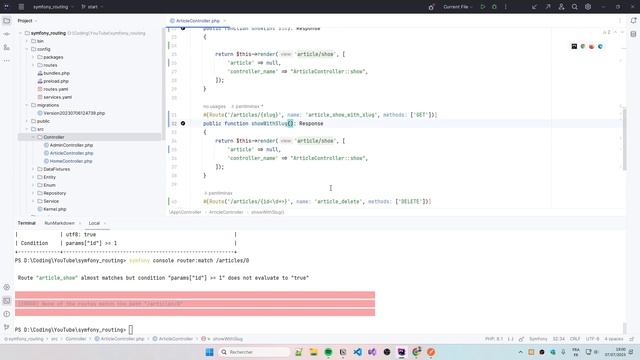Viewport: 640px width, 360px height.
Task: Open Code With Me icon
Action: click(x=562, y=7)
